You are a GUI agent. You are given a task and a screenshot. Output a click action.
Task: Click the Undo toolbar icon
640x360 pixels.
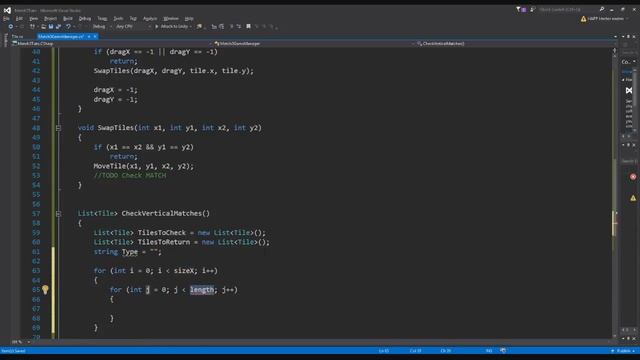pos(68,27)
